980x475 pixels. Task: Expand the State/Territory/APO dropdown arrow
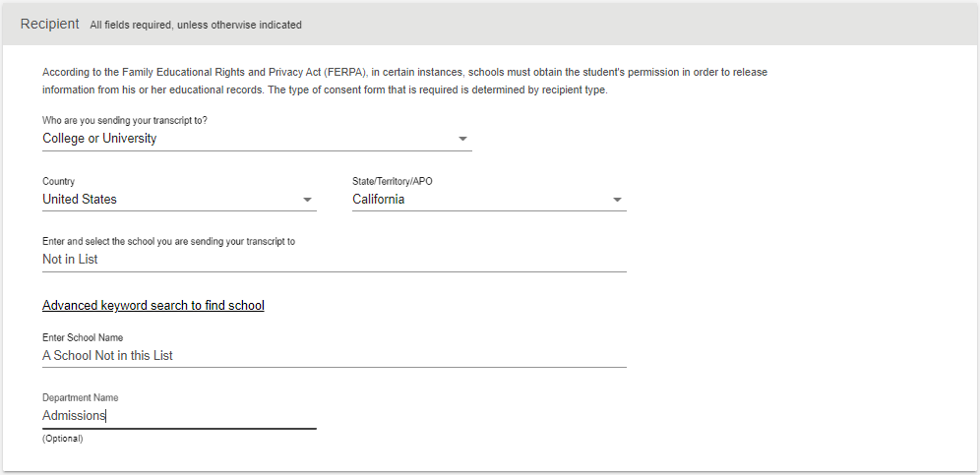(x=617, y=200)
